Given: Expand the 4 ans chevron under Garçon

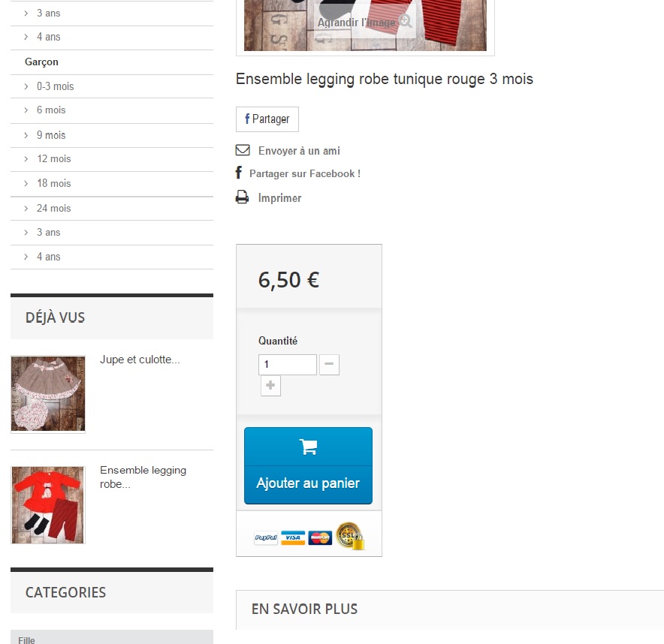Looking at the screenshot, I should click(x=26, y=257).
